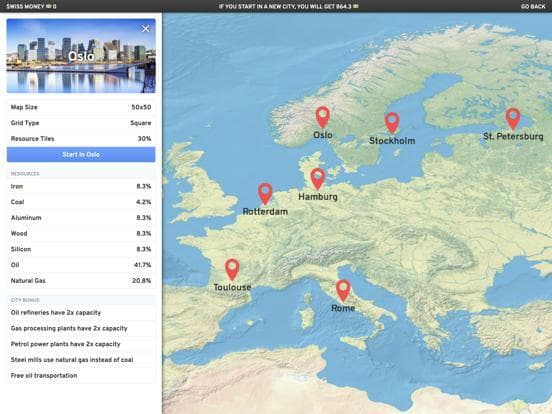Select the Natural Gas resource row
This screenshot has height=414, width=552.
[x=81, y=281]
